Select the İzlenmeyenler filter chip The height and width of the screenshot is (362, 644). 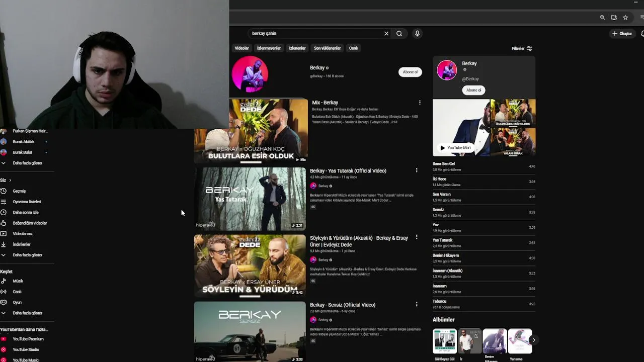pos(269,48)
